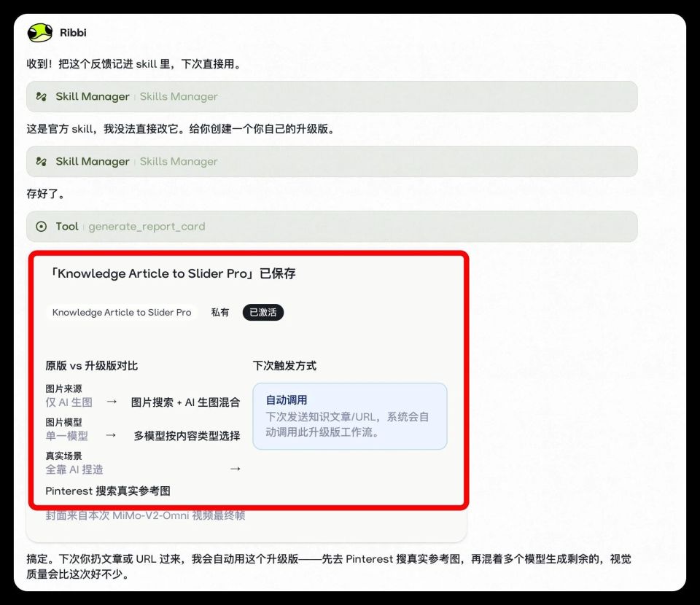700x605 pixels.
Task: Expand the first Skill Manager tool row
Action: point(332,96)
